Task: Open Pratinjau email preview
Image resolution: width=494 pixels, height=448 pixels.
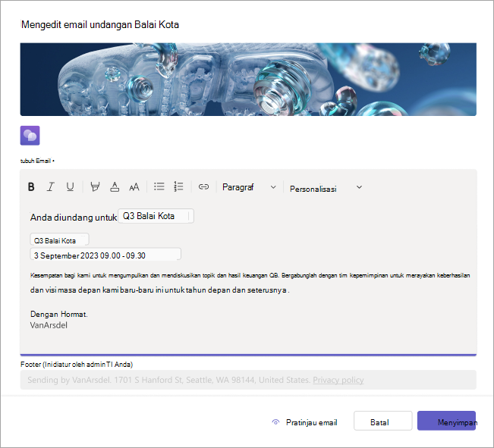Action: [304, 422]
